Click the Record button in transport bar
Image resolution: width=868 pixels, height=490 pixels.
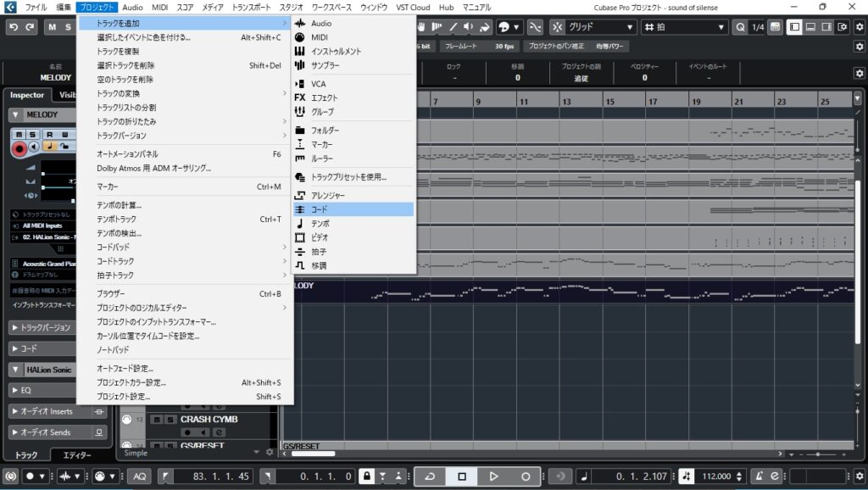526,476
